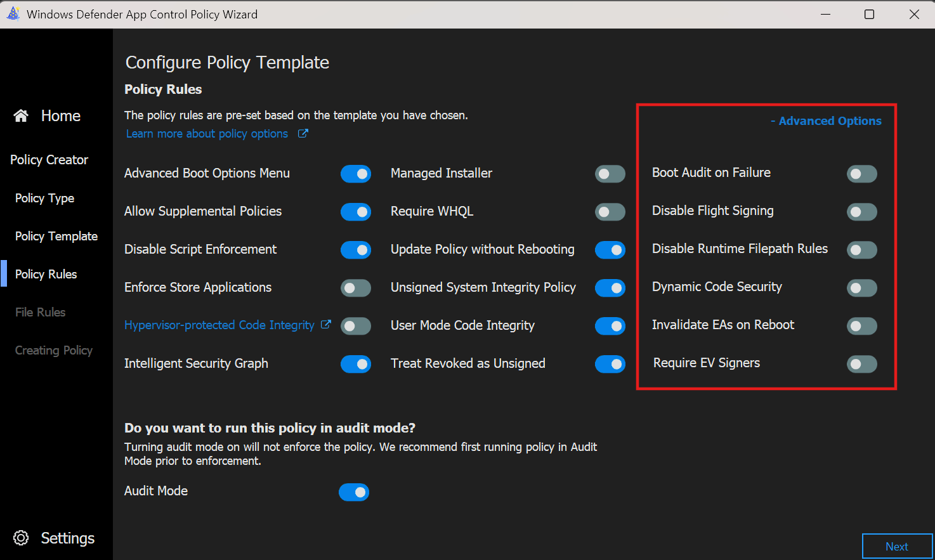Open Policy Template page in sidebar
The width and height of the screenshot is (935, 560).
tap(56, 237)
